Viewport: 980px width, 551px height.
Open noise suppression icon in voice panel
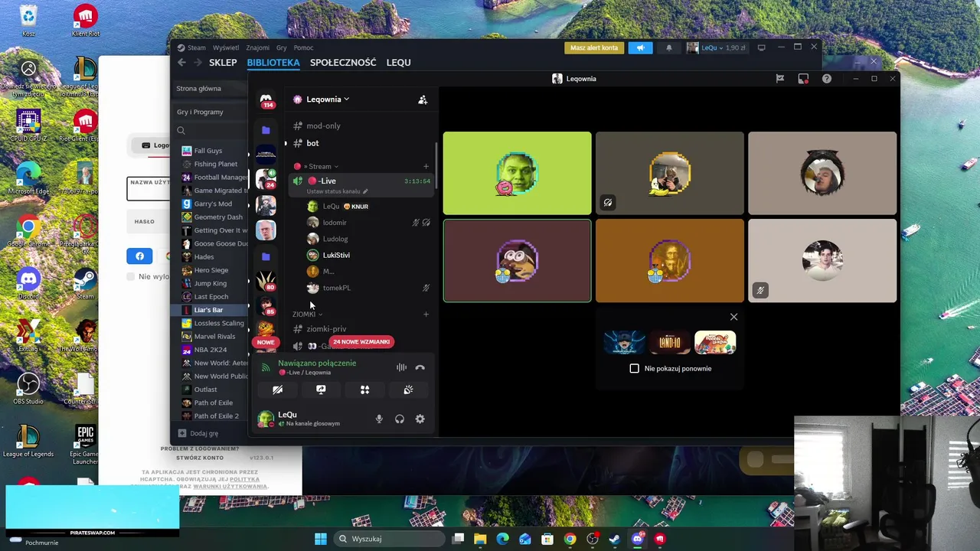point(401,367)
